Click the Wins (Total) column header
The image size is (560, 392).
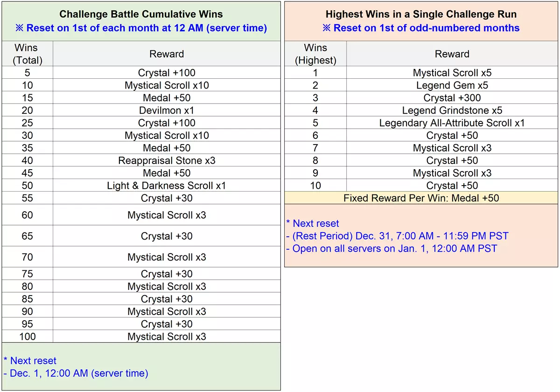coord(28,54)
